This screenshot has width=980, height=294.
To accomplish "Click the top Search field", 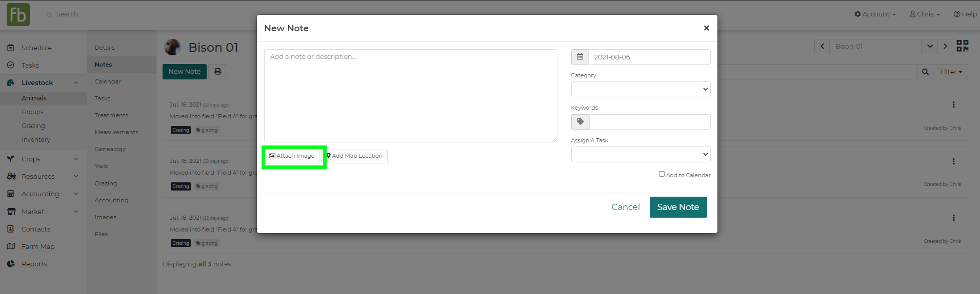I will (x=69, y=14).
